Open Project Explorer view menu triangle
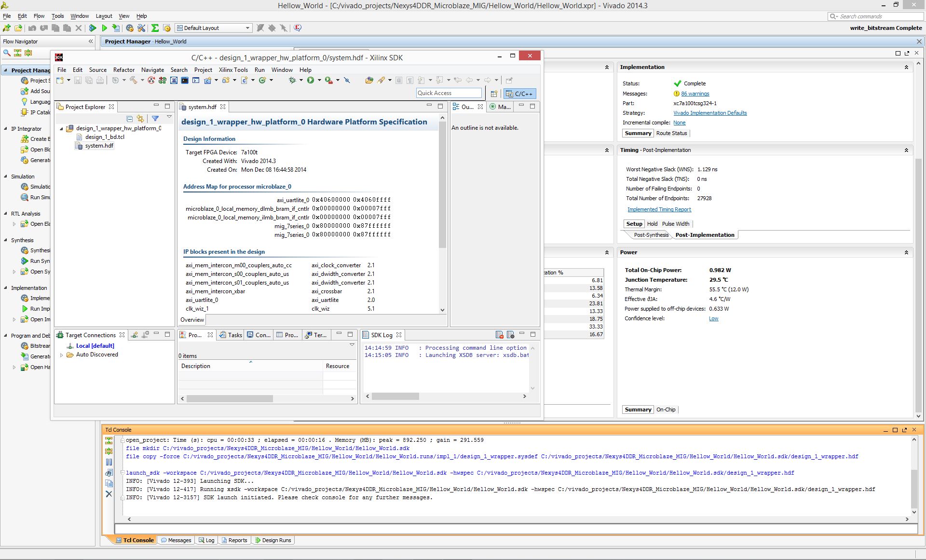 [169, 117]
